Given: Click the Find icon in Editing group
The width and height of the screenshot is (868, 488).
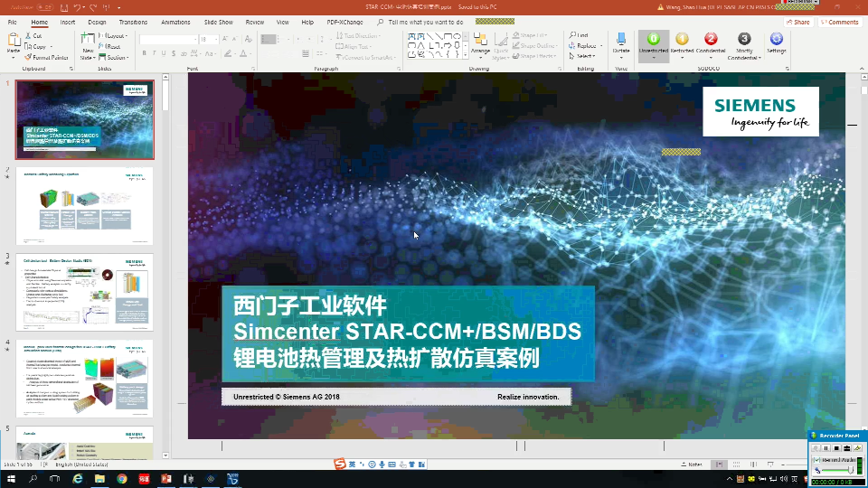Looking at the screenshot, I should (x=579, y=35).
